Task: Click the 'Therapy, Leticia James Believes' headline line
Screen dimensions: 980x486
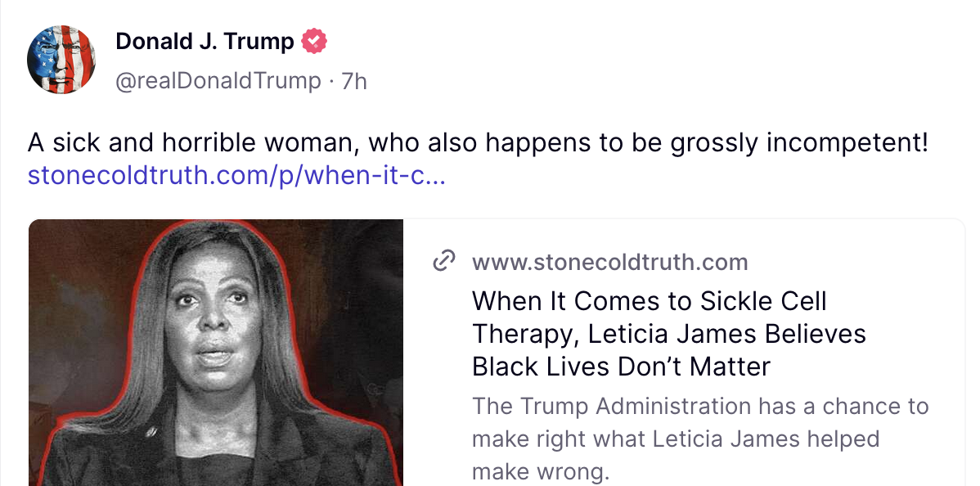Action: [x=668, y=334]
